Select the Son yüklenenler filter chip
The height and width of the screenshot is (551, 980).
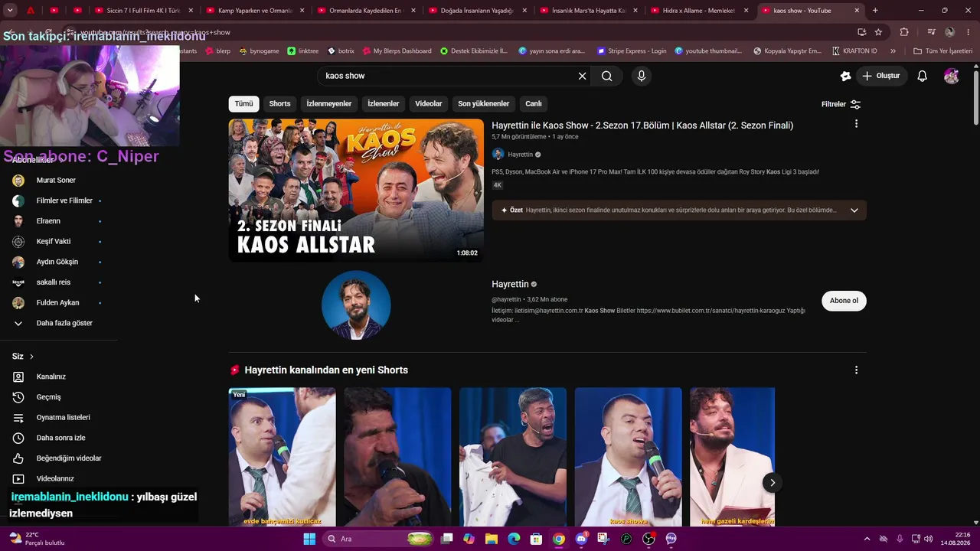click(484, 104)
